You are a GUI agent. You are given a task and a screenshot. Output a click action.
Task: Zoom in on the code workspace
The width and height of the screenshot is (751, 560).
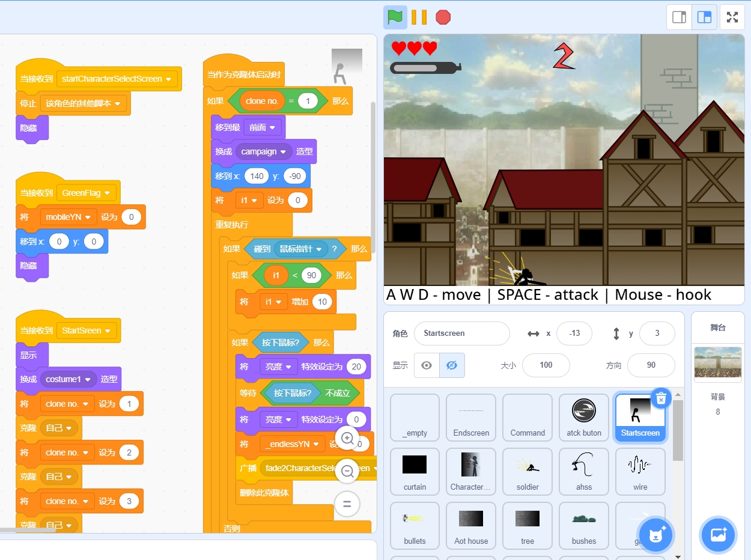pyautogui.click(x=347, y=439)
